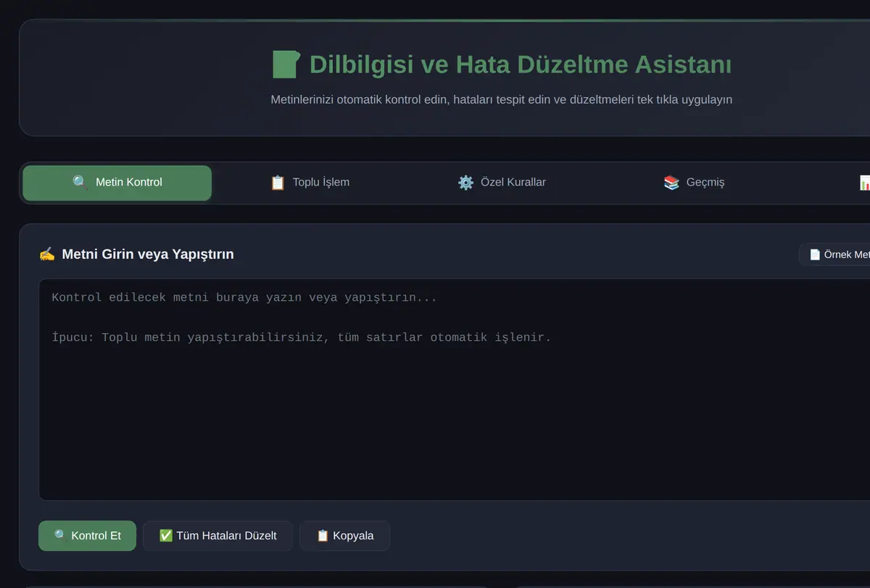Viewport: 870px width, 588px height.
Task: Go to the Geçmiş tab
Action: pos(694,183)
